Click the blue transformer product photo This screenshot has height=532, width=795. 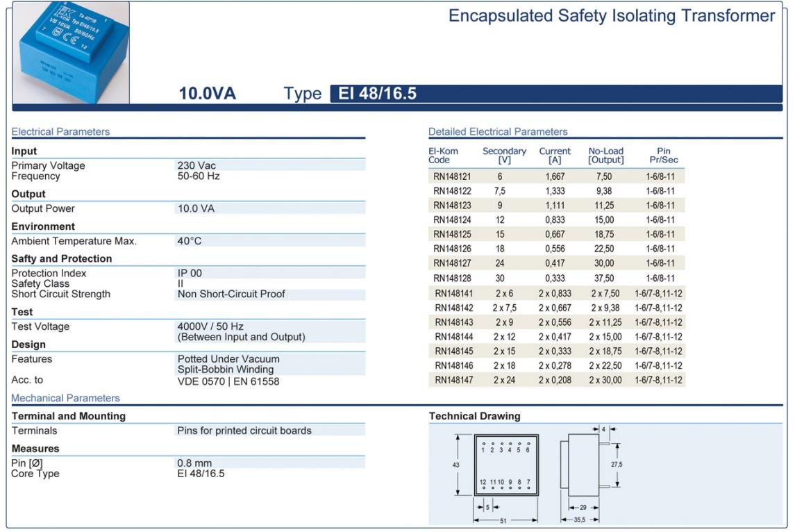click(x=70, y=53)
